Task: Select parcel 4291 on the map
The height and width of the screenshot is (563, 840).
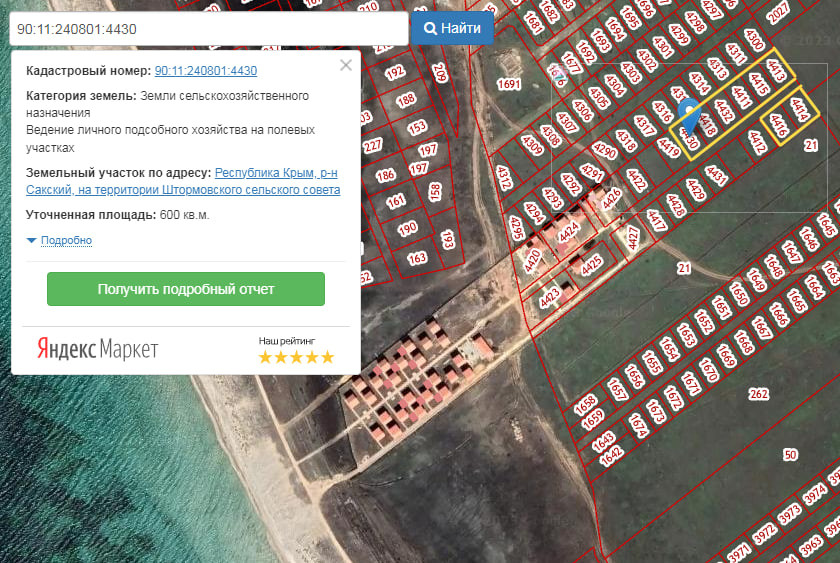Action: coord(591,172)
